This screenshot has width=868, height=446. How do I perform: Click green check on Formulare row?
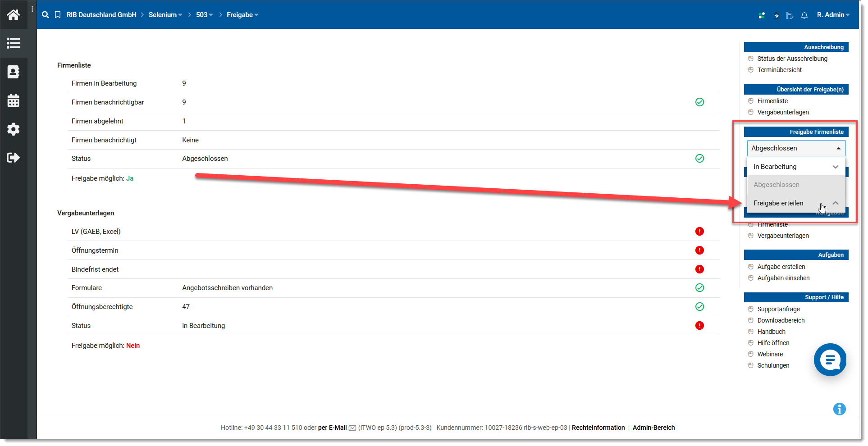point(699,288)
